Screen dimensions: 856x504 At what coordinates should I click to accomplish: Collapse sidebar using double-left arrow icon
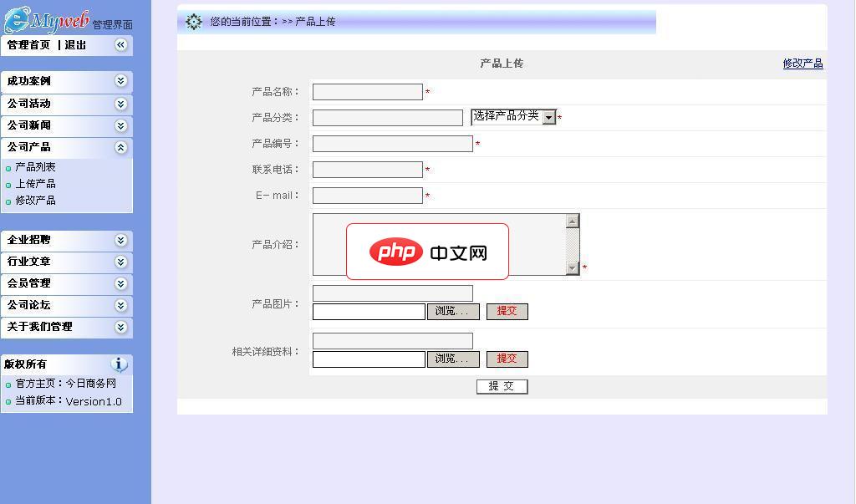[121, 45]
